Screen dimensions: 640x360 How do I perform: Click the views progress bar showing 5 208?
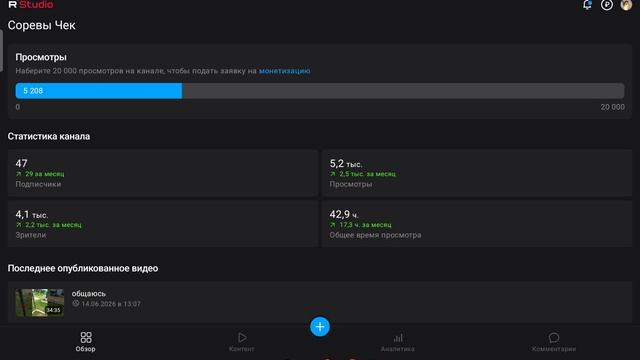pyautogui.click(x=320, y=91)
